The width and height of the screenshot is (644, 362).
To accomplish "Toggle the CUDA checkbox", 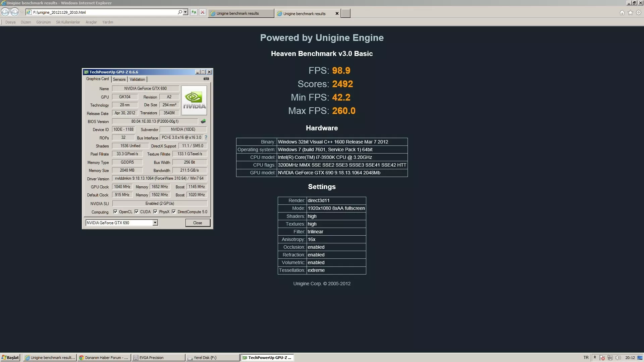I will (137, 212).
